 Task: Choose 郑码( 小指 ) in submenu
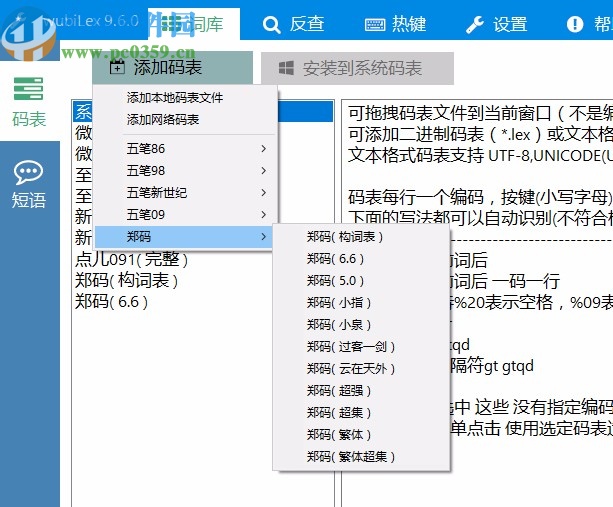[x=361, y=302]
